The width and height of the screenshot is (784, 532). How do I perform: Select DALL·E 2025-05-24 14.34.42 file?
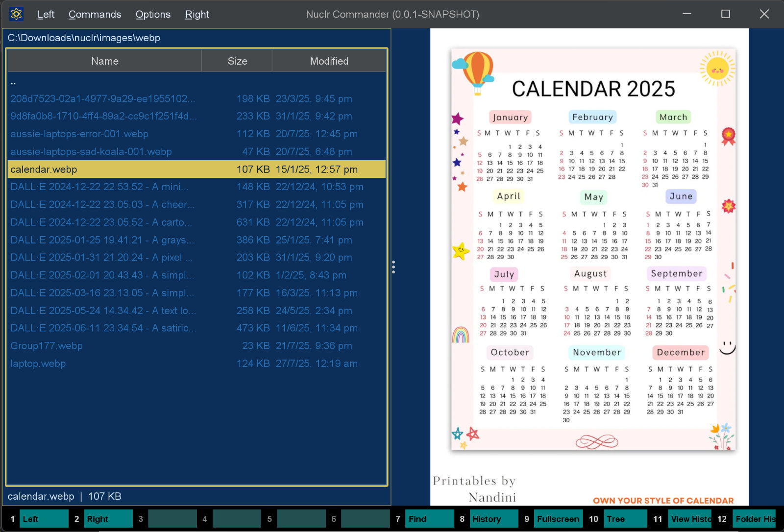pos(196,310)
